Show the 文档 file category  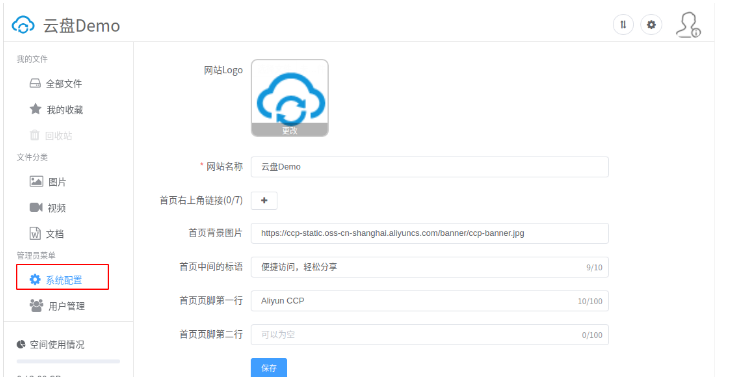click(x=47, y=233)
